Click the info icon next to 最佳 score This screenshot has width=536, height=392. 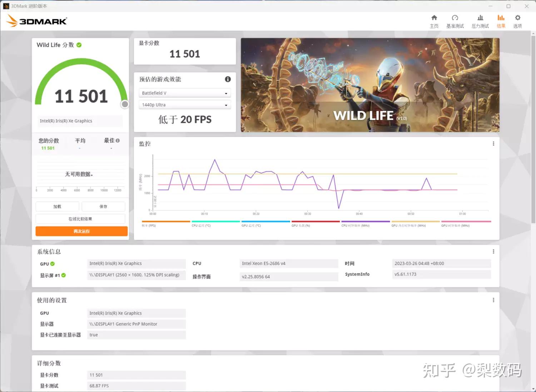tap(117, 140)
